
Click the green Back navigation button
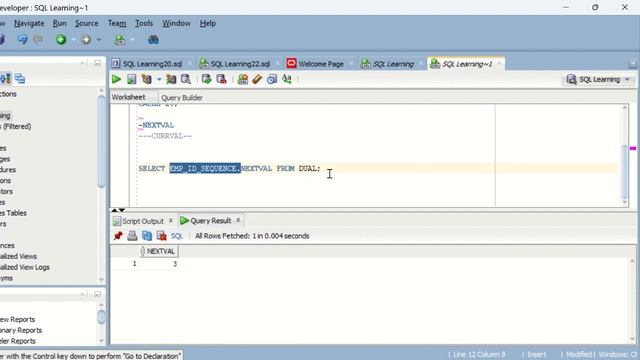tap(61, 40)
